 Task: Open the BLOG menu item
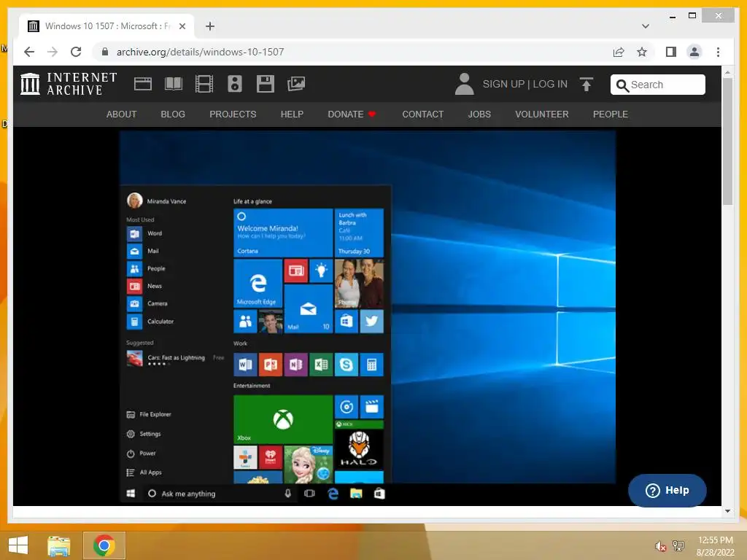pos(173,114)
